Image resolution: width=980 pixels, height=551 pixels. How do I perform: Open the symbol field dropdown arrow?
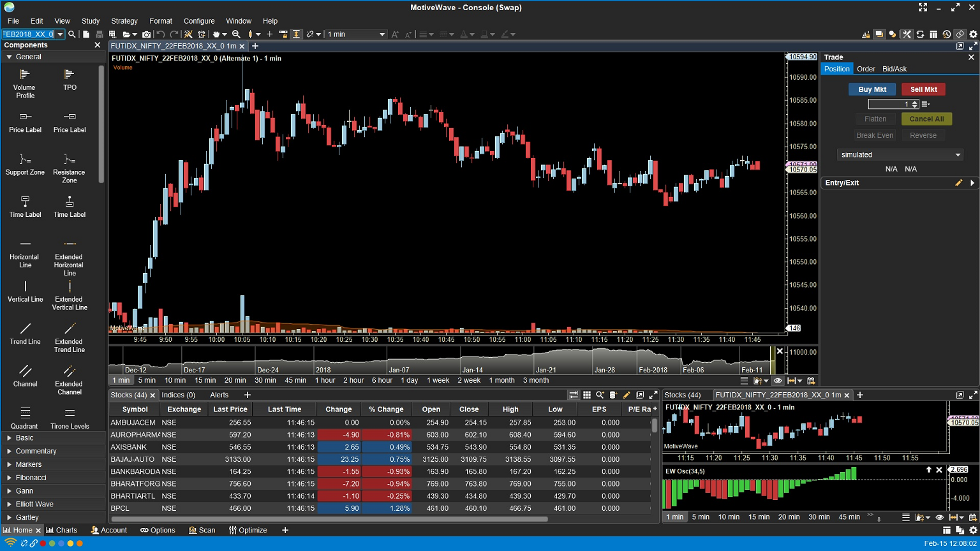coord(60,34)
